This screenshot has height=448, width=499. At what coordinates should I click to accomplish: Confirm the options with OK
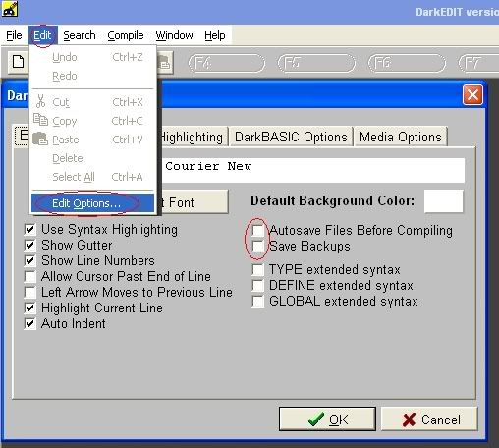pyautogui.click(x=327, y=420)
